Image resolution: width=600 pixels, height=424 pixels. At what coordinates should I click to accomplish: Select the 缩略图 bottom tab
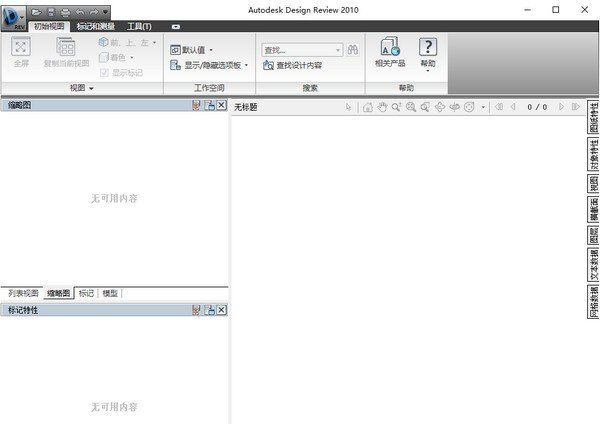[x=59, y=294]
